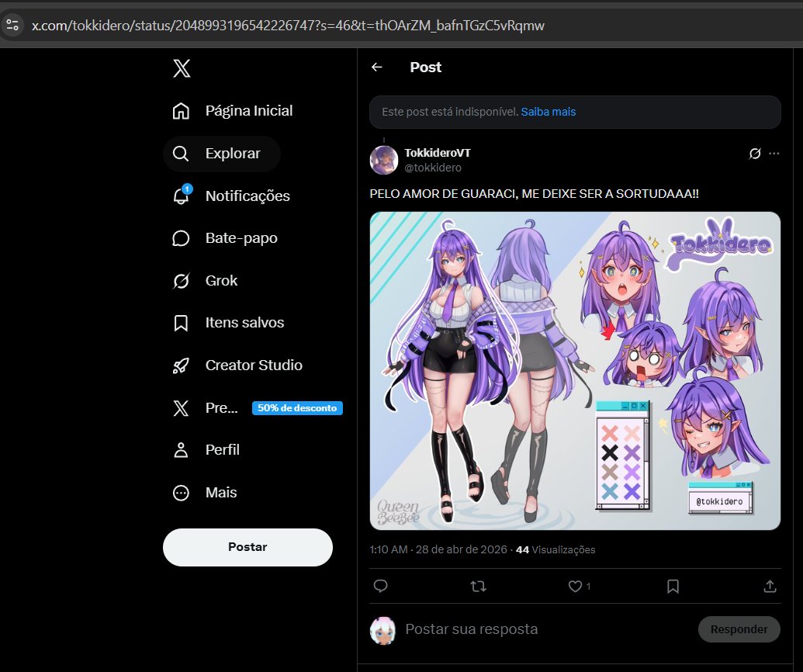Screen dimensions: 803x672
Task: Open Grok from the sidebar
Action: click(205, 281)
